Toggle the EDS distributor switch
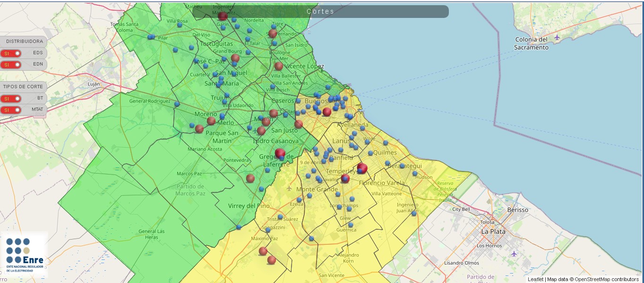The height and width of the screenshot is (283, 644). [x=10, y=53]
